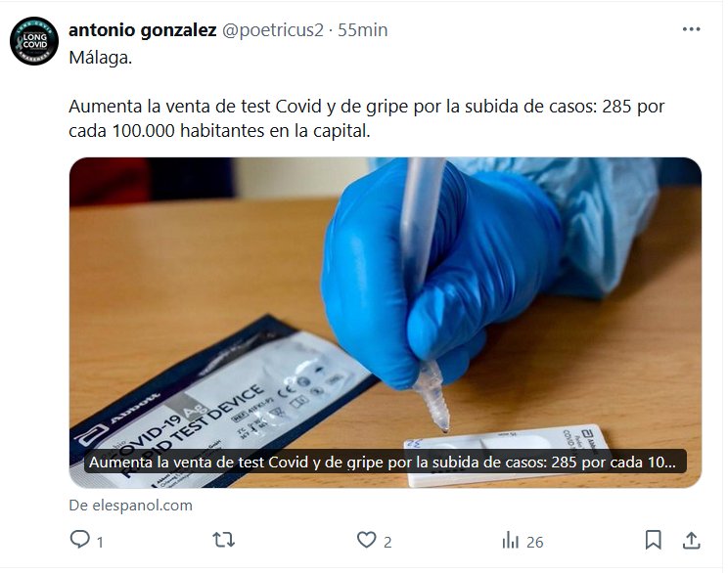
Task: Click the reply count number 1
Action: [100, 542]
